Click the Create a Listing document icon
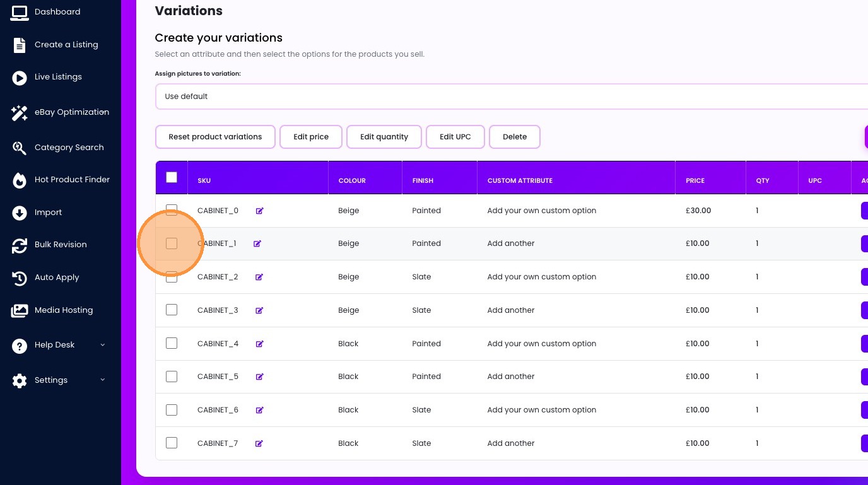The width and height of the screenshot is (868, 485). [20, 45]
